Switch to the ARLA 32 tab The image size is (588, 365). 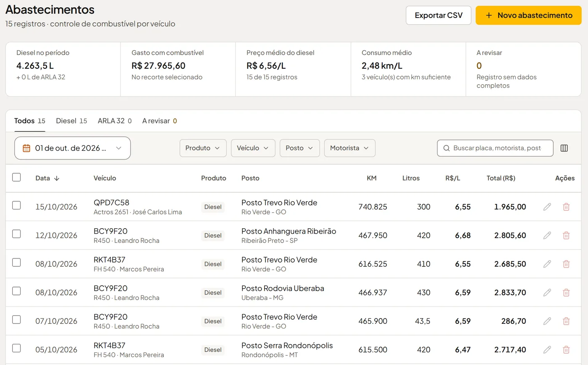pyautogui.click(x=115, y=121)
